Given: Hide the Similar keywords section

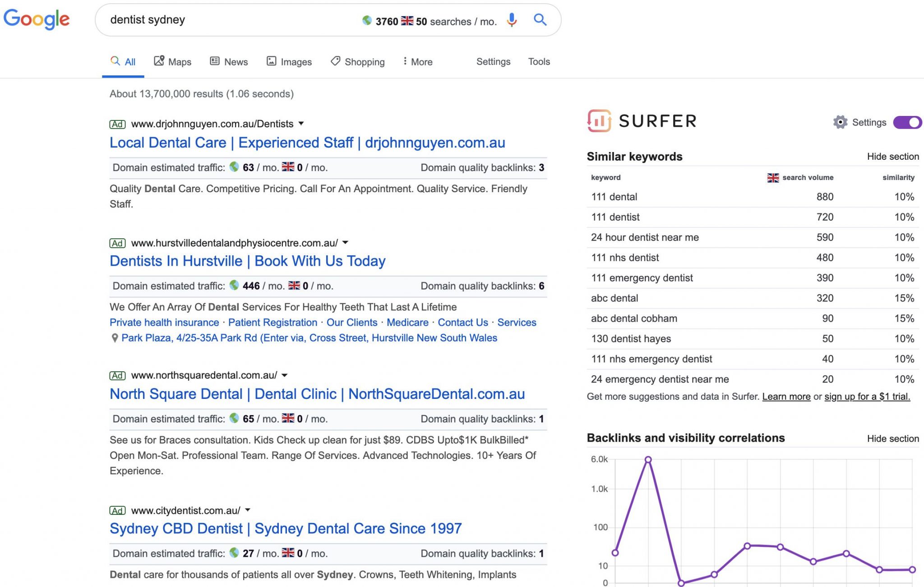Looking at the screenshot, I should click(893, 156).
